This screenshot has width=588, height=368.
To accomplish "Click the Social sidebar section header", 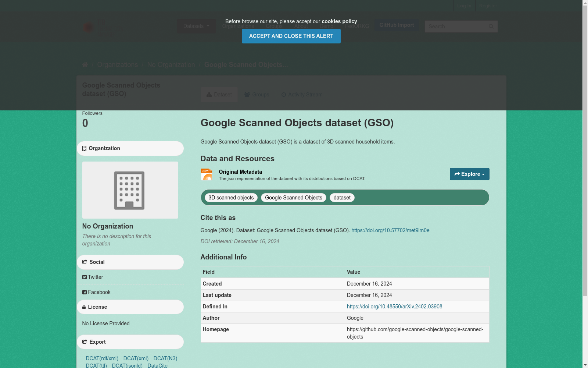I will pyautogui.click(x=130, y=262).
